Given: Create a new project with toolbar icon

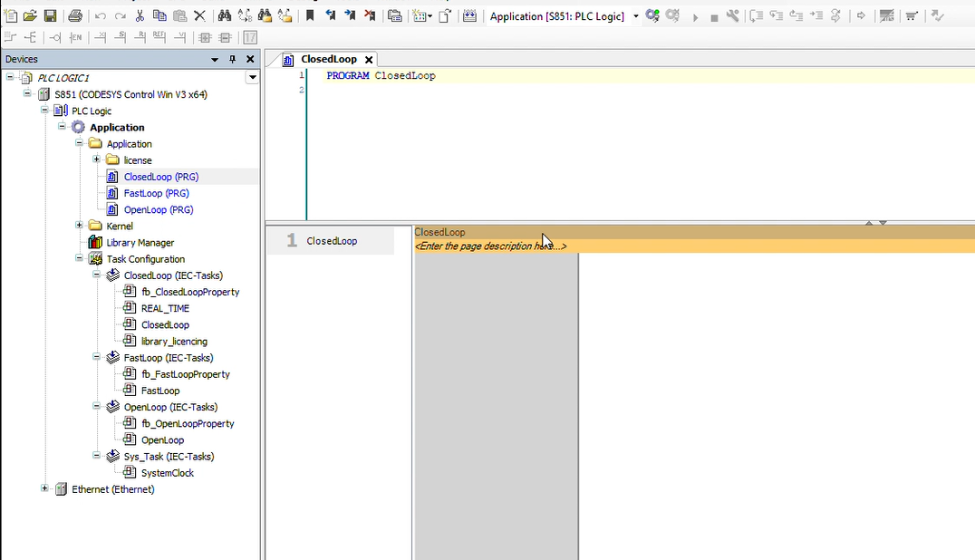Looking at the screenshot, I should click(11, 16).
